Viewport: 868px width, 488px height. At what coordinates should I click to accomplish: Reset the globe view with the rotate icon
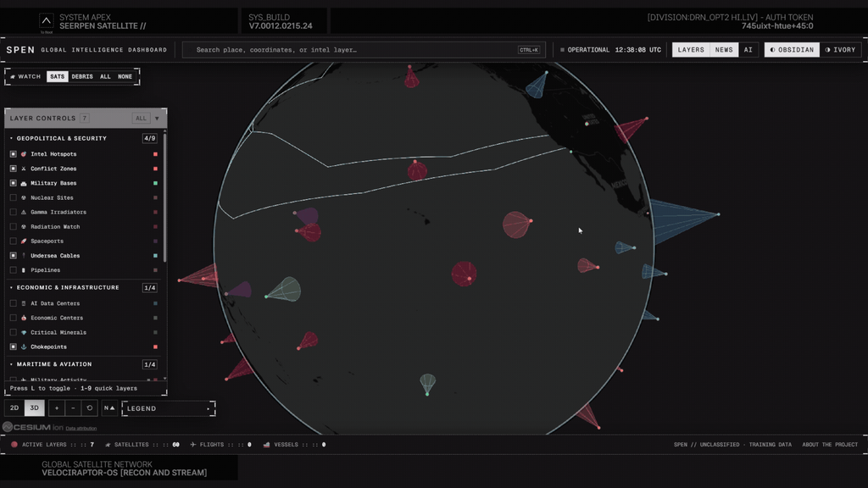coord(90,408)
